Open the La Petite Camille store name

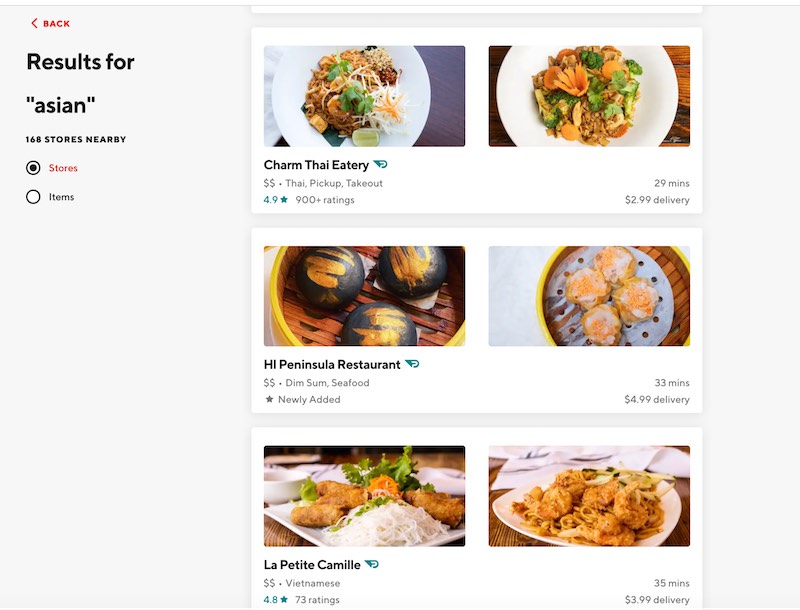312,565
